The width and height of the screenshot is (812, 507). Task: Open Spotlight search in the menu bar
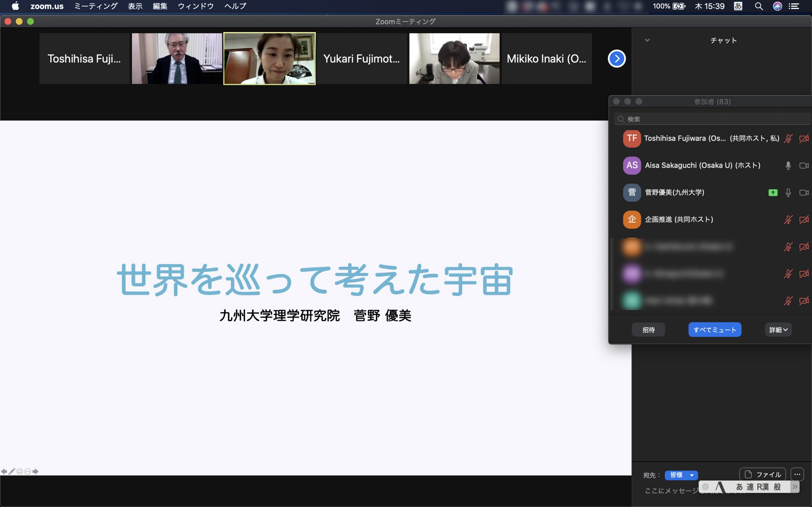tap(759, 6)
